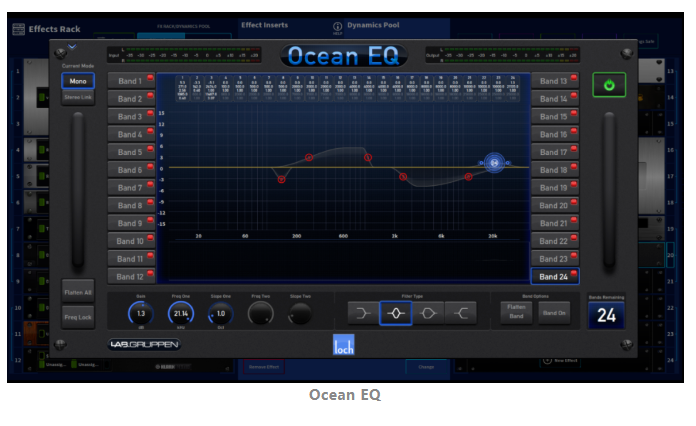Select the notch filter type icon
Viewport: 696px width, 426px height.
click(x=429, y=313)
